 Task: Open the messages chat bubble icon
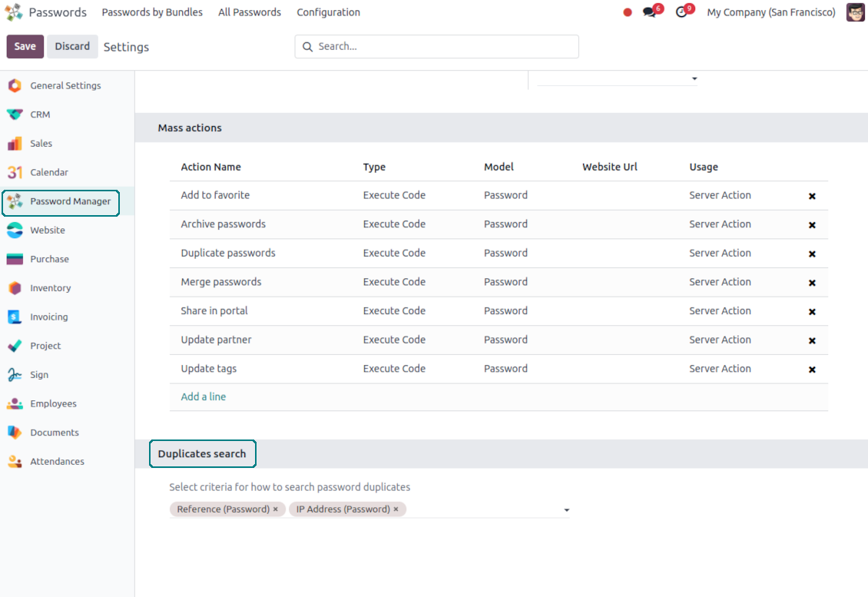coord(649,12)
